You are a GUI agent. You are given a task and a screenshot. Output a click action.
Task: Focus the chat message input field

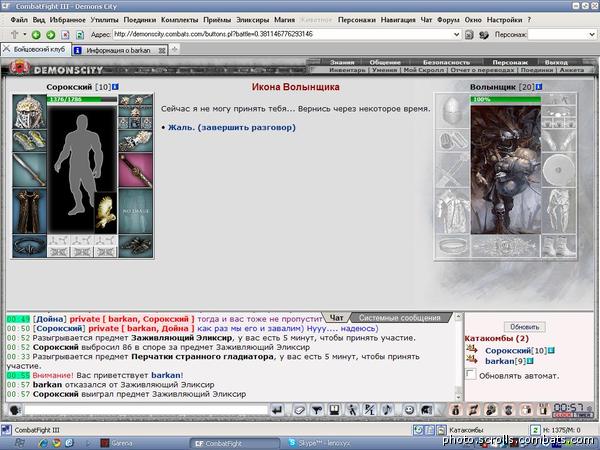[x=146, y=410]
